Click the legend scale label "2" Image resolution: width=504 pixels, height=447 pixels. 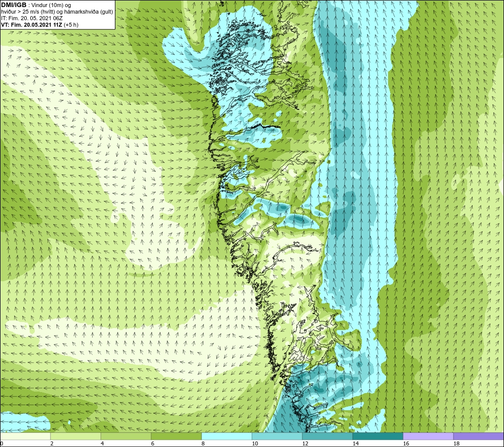click(52, 444)
